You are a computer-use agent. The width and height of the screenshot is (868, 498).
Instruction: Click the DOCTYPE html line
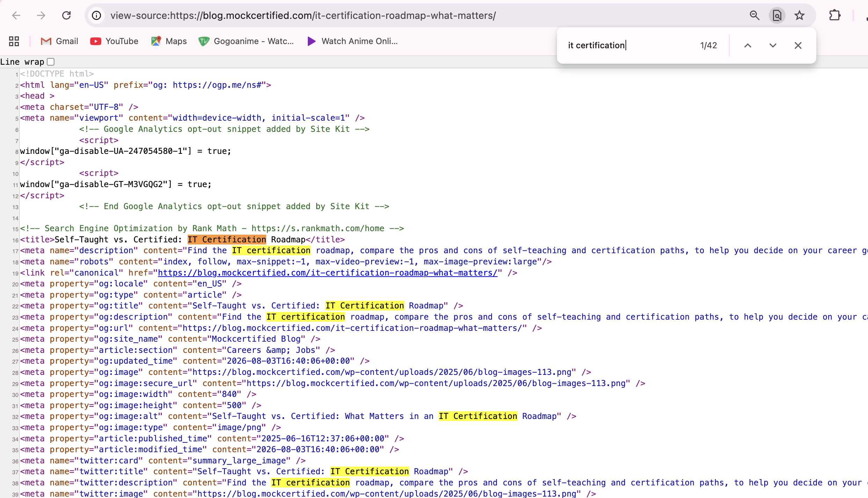pos(57,74)
